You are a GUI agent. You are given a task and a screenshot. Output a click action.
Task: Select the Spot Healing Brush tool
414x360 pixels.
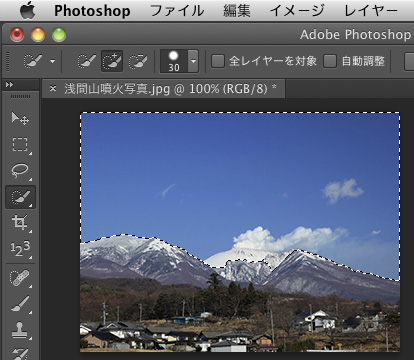pyautogui.click(x=20, y=278)
